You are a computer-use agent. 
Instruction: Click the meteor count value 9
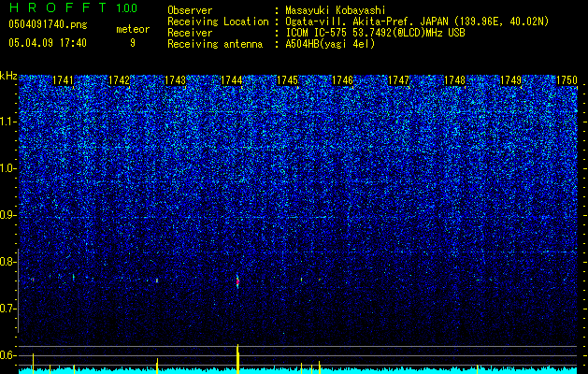click(133, 43)
